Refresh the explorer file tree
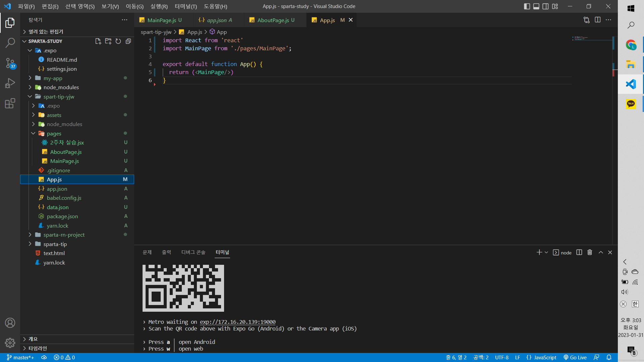Viewport: 644px width, 362px height. click(118, 41)
